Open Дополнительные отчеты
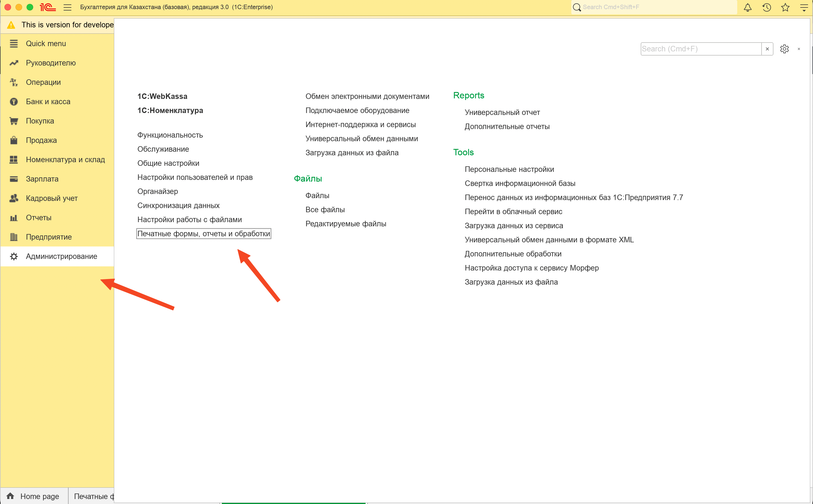The width and height of the screenshot is (813, 504). point(507,126)
